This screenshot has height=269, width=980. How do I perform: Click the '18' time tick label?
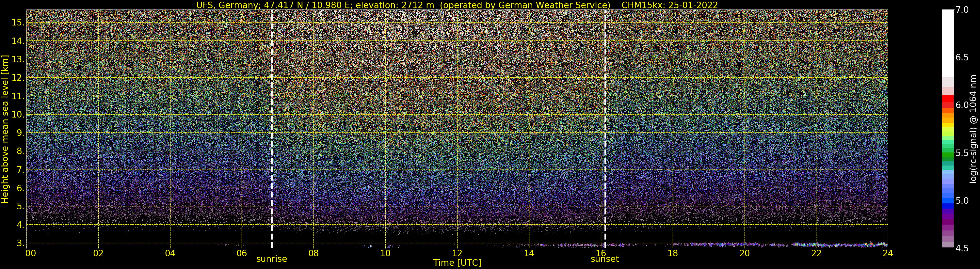pos(672,253)
